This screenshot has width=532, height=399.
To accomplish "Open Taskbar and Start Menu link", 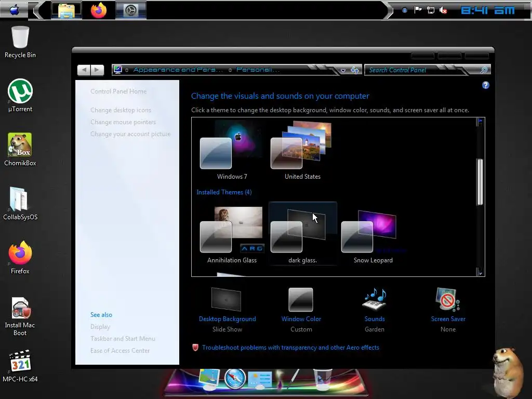I will click(x=123, y=338).
